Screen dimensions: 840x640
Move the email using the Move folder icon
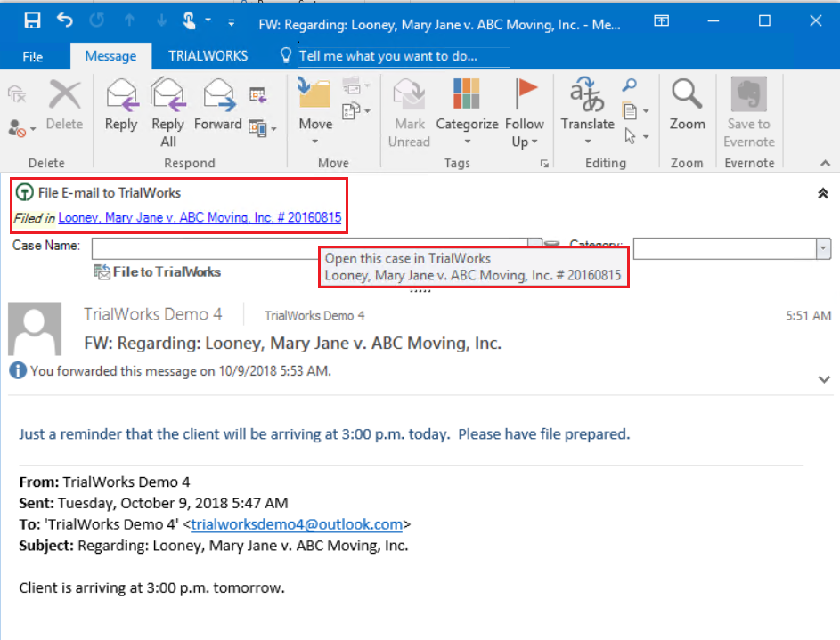[x=314, y=98]
